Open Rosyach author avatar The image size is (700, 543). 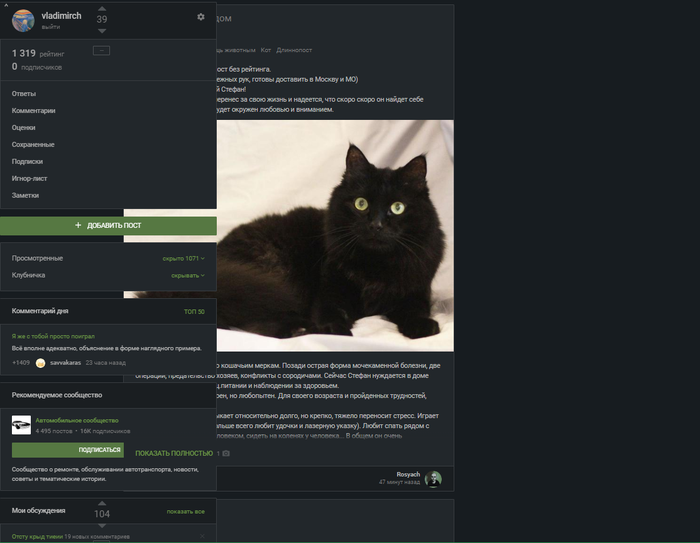[x=433, y=478]
